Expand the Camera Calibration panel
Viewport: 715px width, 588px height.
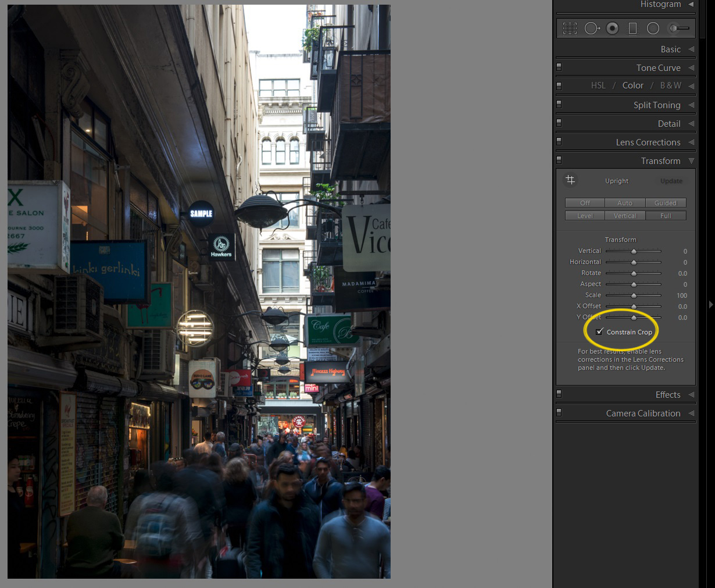(x=643, y=413)
